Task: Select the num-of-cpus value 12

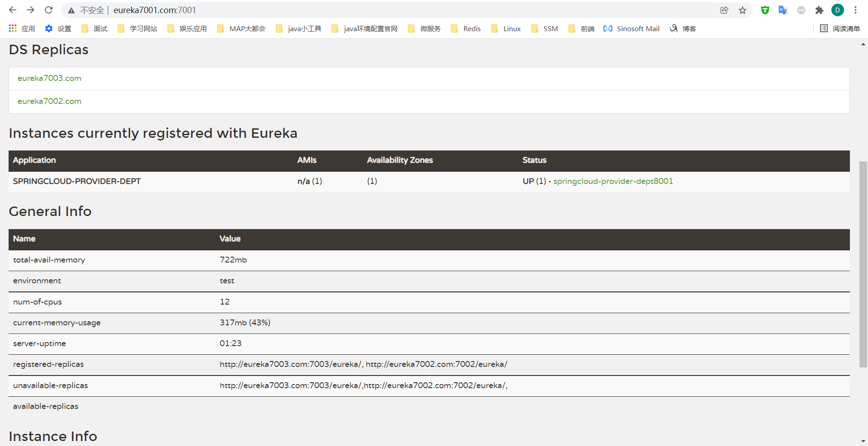Action: point(225,301)
